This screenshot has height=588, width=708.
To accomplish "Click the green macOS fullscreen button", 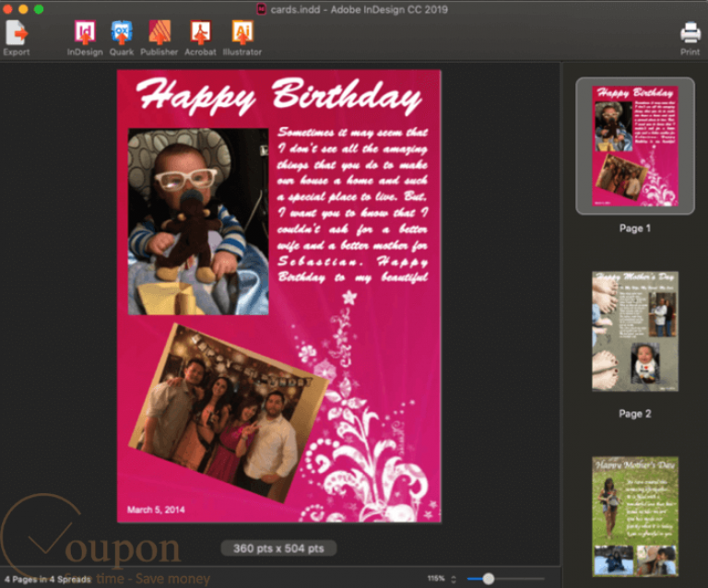I will coord(39,9).
